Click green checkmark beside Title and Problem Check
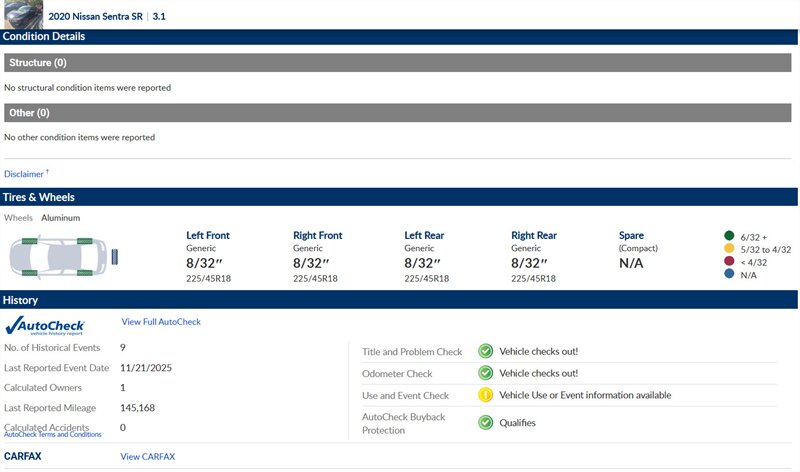 pyautogui.click(x=485, y=351)
